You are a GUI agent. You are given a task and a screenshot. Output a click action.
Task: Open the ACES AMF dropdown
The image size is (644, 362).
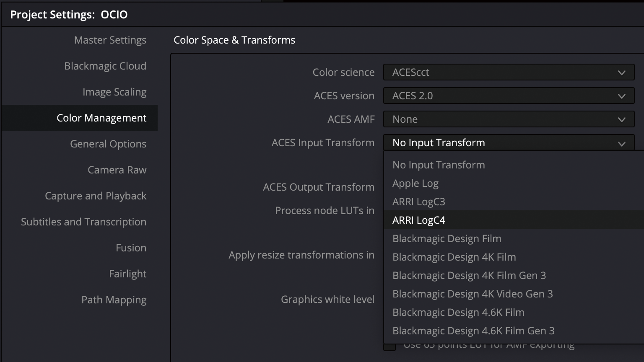coord(509,119)
